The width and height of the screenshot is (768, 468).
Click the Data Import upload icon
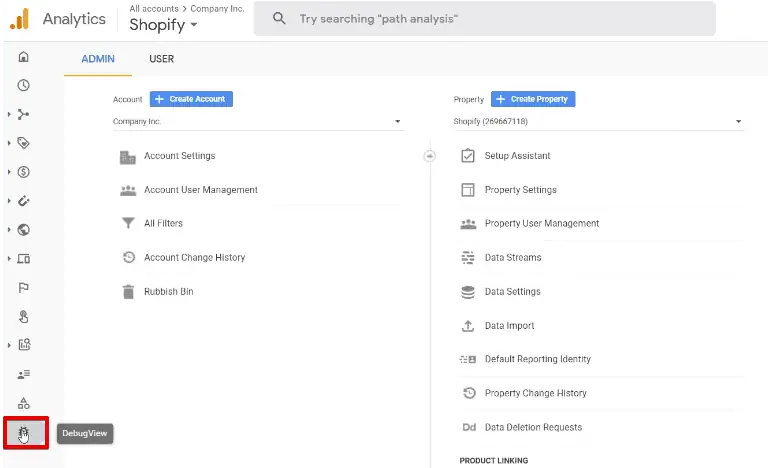tap(468, 326)
